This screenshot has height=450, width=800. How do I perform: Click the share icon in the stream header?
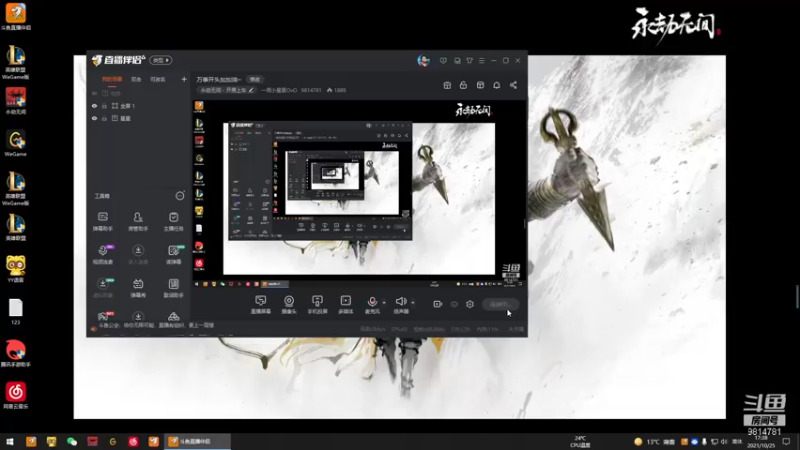click(x=513, y=85)
